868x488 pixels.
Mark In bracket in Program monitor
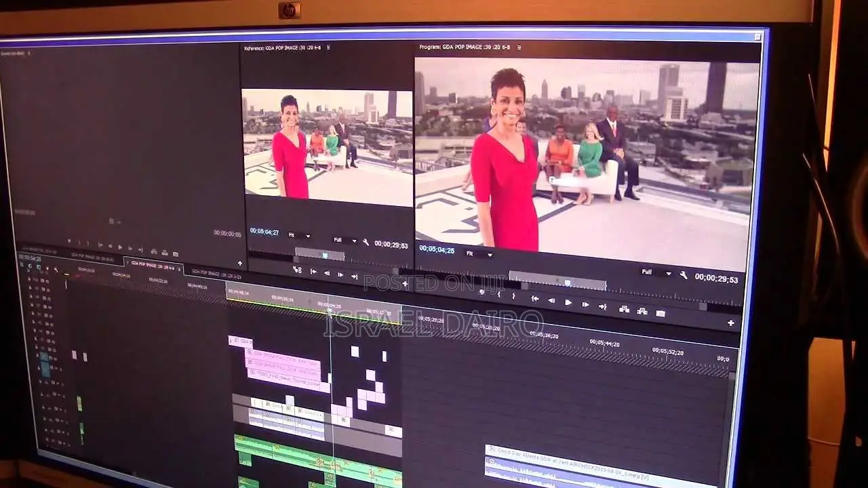499,294
